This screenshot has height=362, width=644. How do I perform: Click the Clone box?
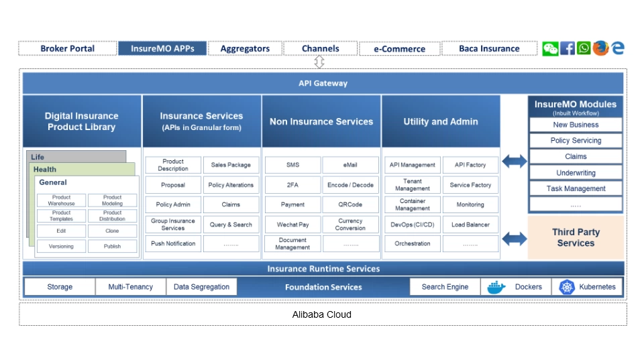click(x=112, y=231)
